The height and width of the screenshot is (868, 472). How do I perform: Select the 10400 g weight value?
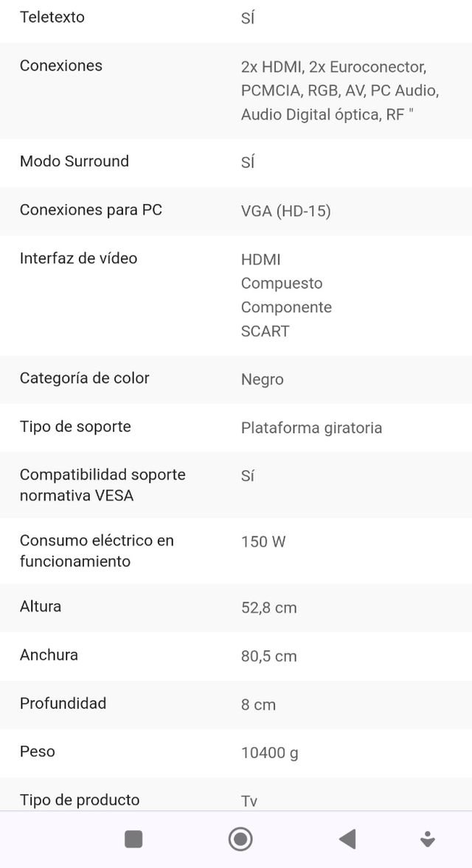[270, 753]
